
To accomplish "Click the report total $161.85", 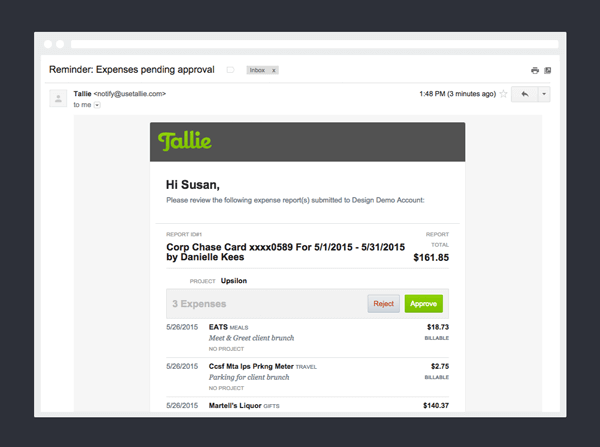I will pos(431,257).
